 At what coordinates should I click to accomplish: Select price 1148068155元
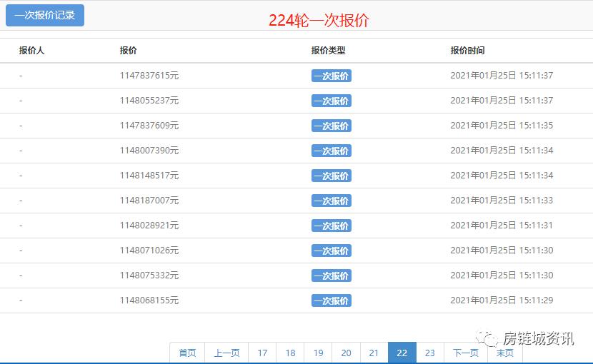pyautogui.click(x=149, y=300)
